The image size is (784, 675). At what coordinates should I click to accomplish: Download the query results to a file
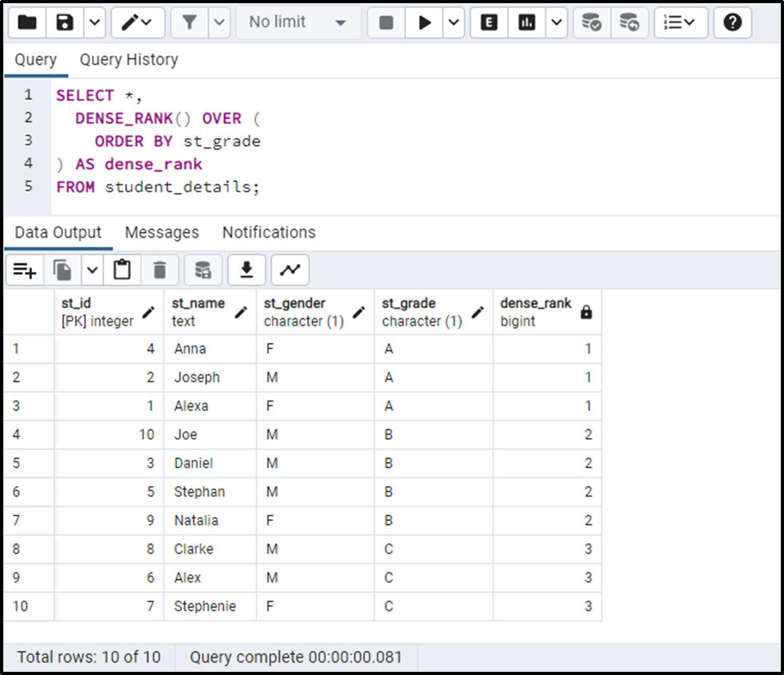pyautogui.click(x=246, y=270)
